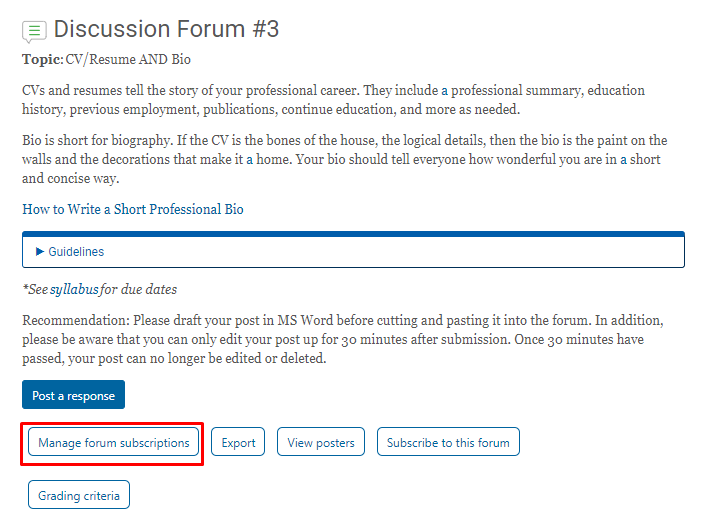Click the bold Topic: label

coord(43,60)
